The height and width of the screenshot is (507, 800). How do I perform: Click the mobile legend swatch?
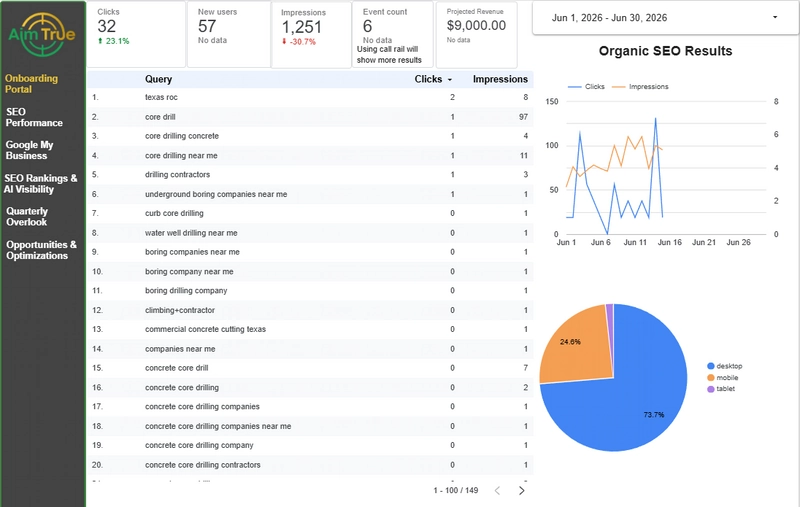(711, 378)
